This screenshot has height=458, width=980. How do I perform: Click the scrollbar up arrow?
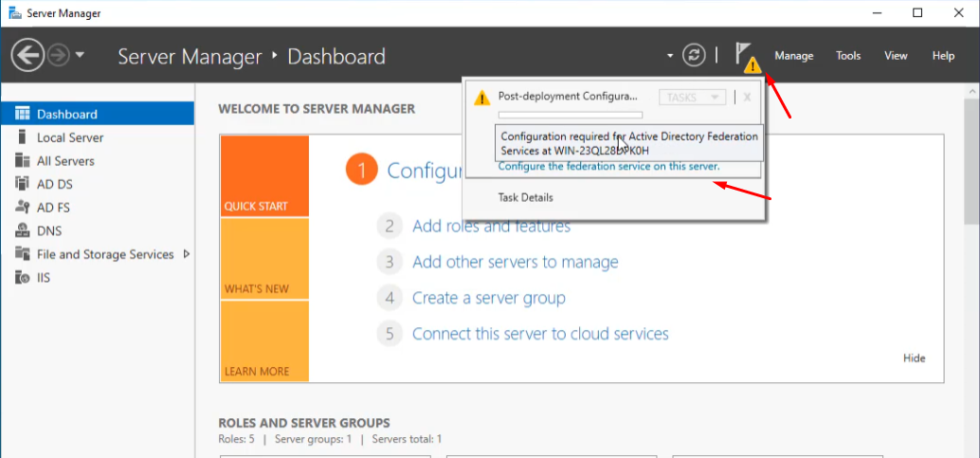(x=971, y=91)
